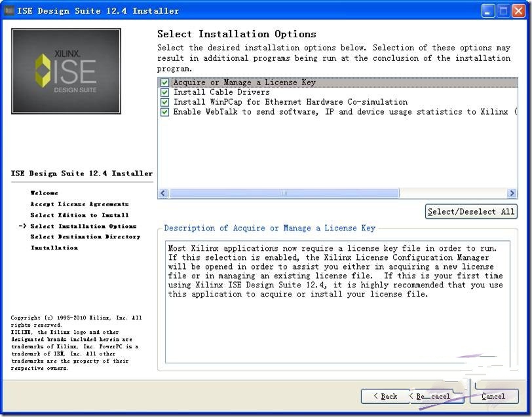Screen dimensions: 532x417
Task: Click the Select Destination Directory step
Action: pos(85,236)
